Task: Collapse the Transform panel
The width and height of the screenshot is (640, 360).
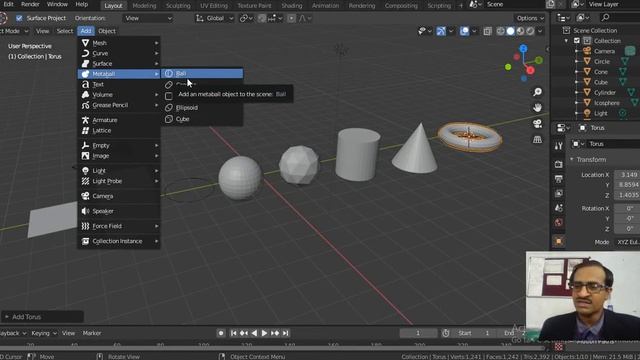Action: point(572,160)
